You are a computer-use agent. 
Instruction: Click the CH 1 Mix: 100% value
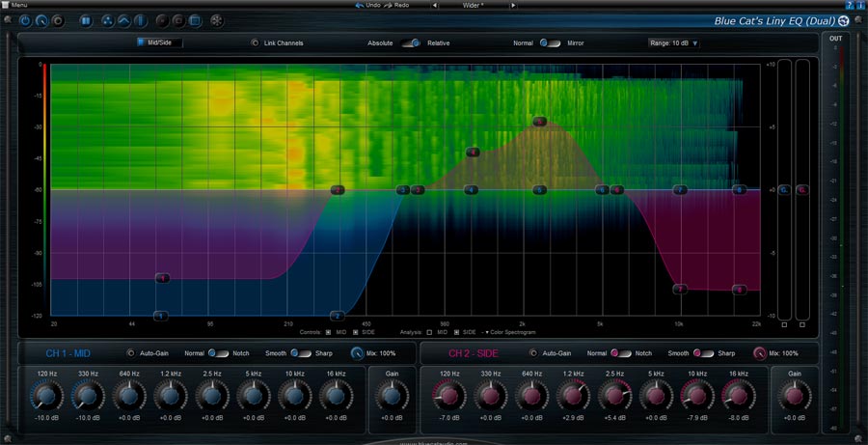click(381, 353)
